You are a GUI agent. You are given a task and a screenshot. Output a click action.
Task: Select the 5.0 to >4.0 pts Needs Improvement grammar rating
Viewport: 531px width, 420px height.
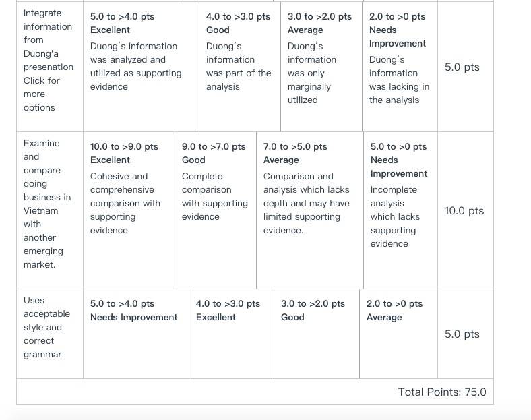pyautogui.click(x=136, y=334)
